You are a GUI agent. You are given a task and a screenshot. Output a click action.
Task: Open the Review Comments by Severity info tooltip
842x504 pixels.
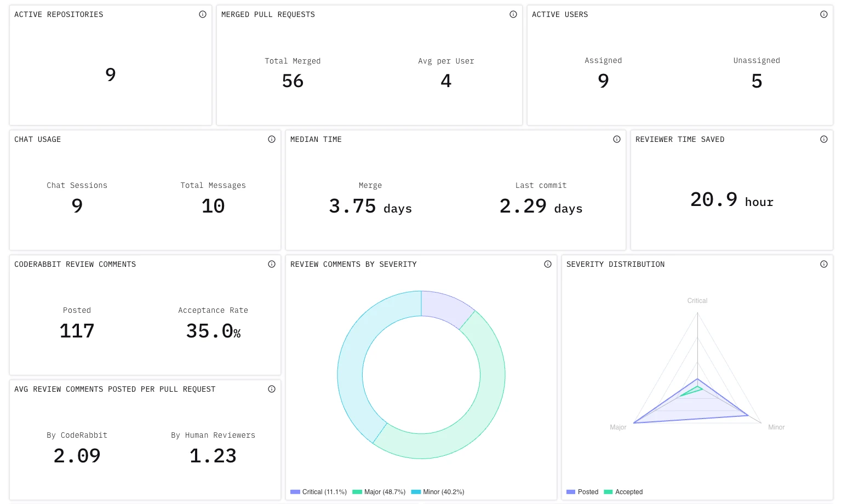pyautogui.click(x=548, y=264)
